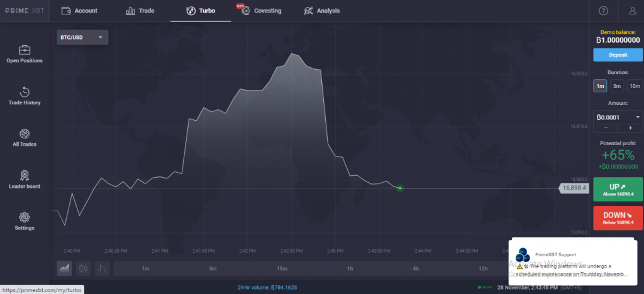Click the +65% potential profit text
This screenshot has height=294, width=644.
[x=618, y=155]
